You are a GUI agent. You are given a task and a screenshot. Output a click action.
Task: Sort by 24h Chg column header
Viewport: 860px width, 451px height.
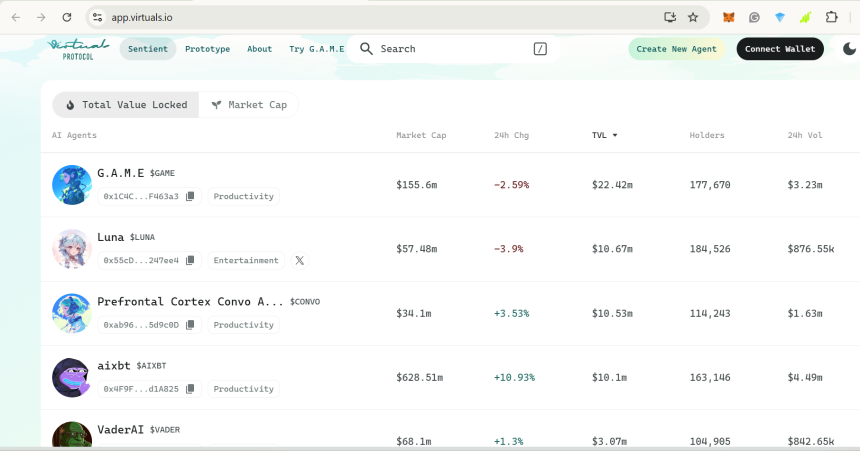(511, 135)
